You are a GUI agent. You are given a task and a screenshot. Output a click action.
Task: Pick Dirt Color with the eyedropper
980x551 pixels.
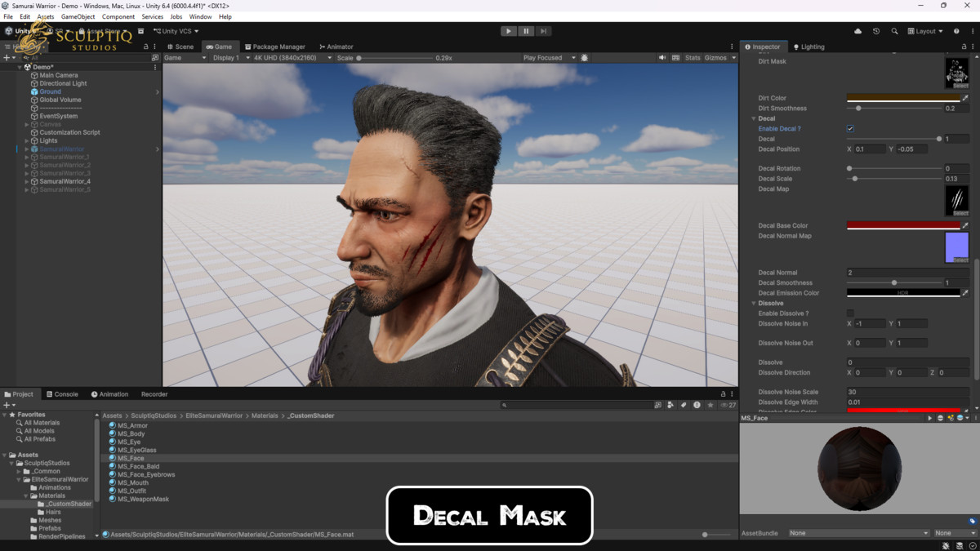click(965, 98)
